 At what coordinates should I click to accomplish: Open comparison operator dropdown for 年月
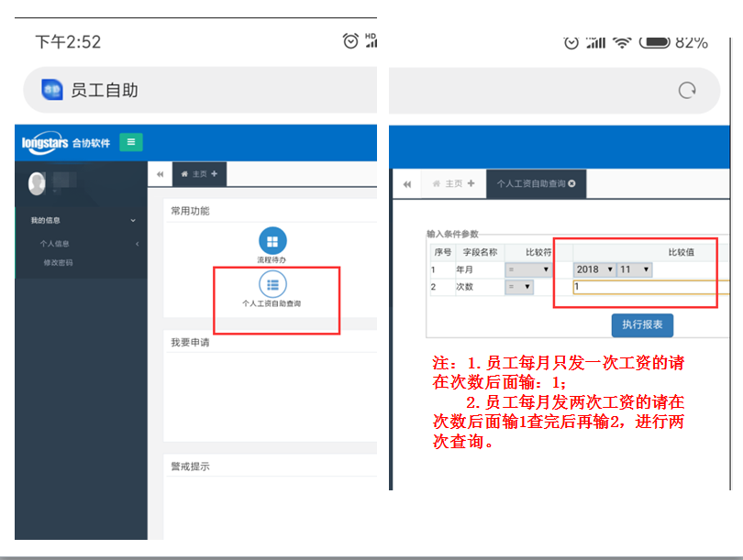(x=528, y=269)
